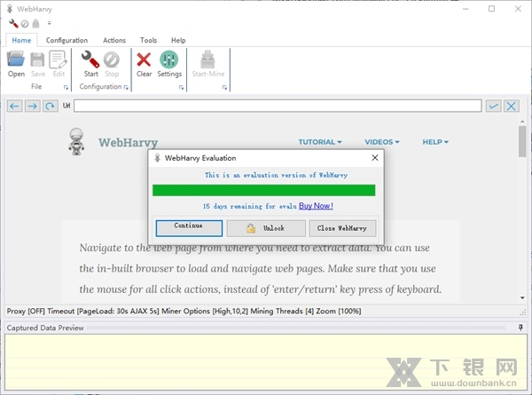Image resolution: width=532 pixels, height=395 pixels.
Task: Confirm URL with the checkmark button
Action: (x=494, y=107)
